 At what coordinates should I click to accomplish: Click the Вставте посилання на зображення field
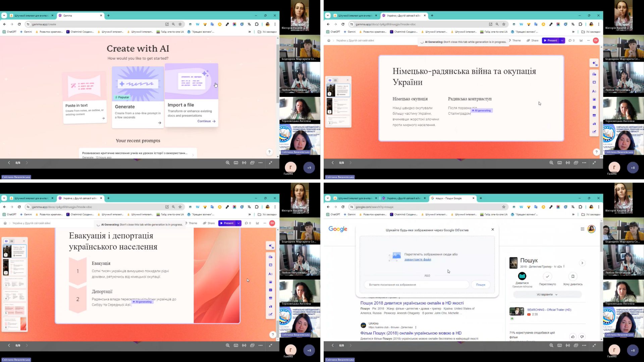[416, 285]
